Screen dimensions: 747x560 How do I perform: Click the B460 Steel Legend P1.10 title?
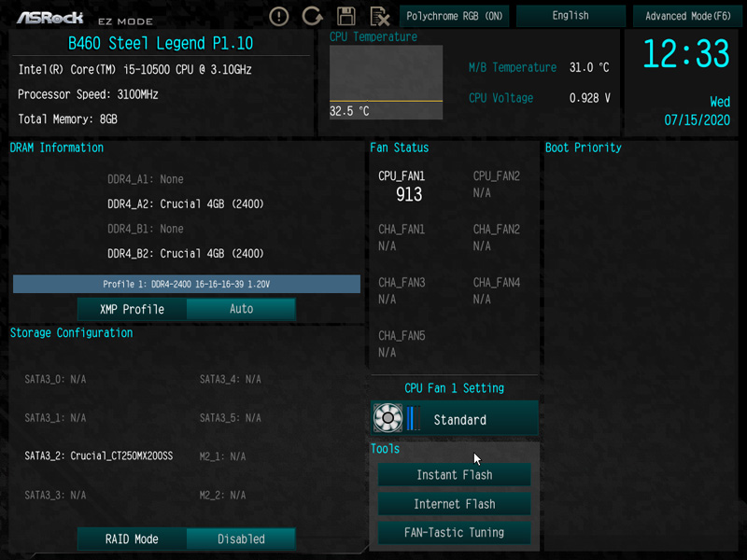161,44
